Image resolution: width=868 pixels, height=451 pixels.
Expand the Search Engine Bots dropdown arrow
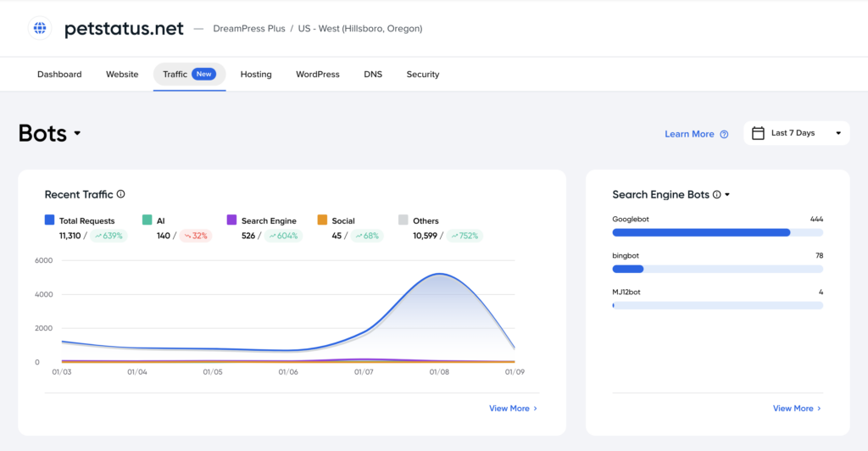click(727, 195)
